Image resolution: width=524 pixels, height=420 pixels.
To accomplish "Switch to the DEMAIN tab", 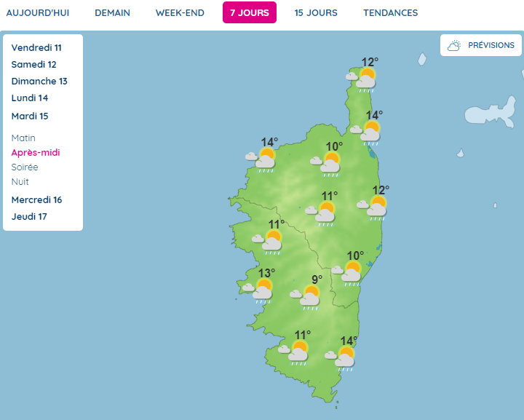I will 112,12.
